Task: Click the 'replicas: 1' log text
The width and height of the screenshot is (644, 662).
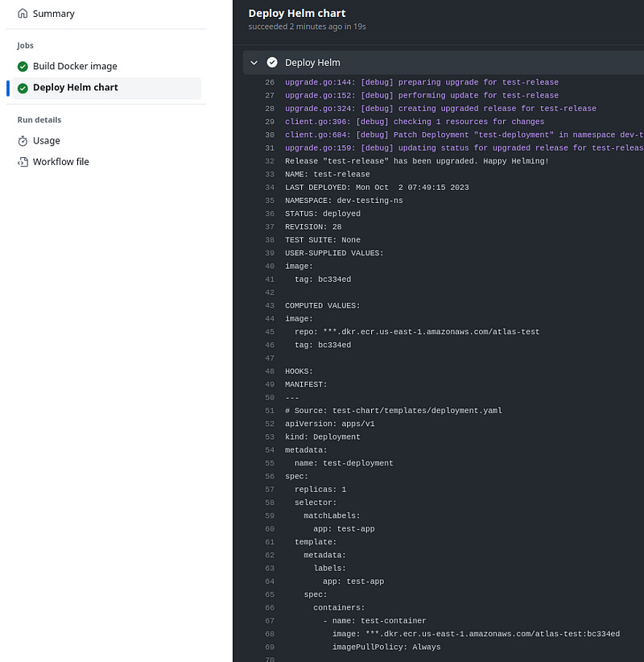Action: pos(320,490)
